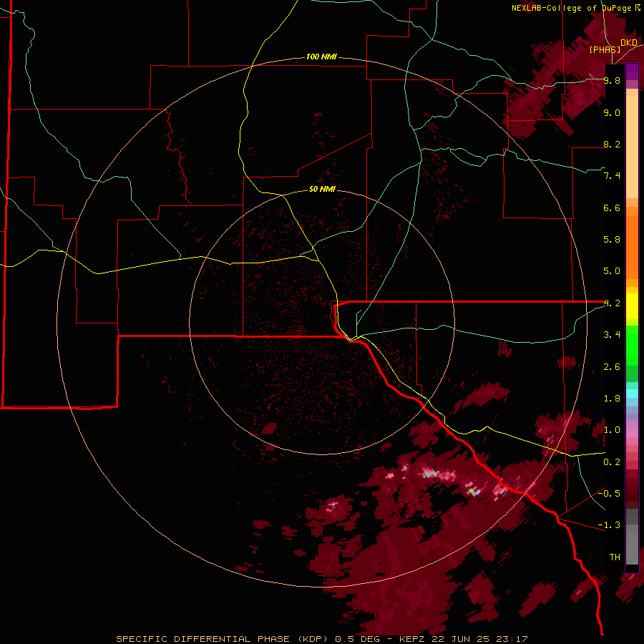644x644 pixels.
Task: Pick the pink segment of the color bar
Action: click(x=632, y=433)
